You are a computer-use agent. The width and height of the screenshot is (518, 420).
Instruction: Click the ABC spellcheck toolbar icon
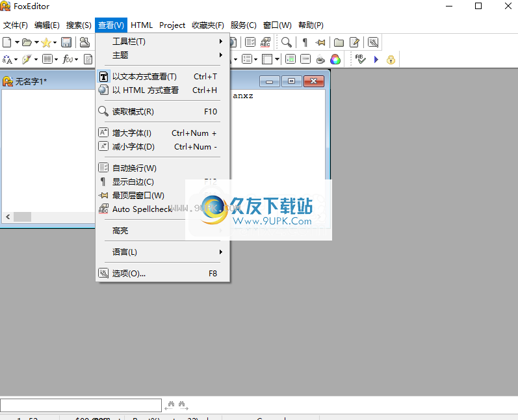265,42
